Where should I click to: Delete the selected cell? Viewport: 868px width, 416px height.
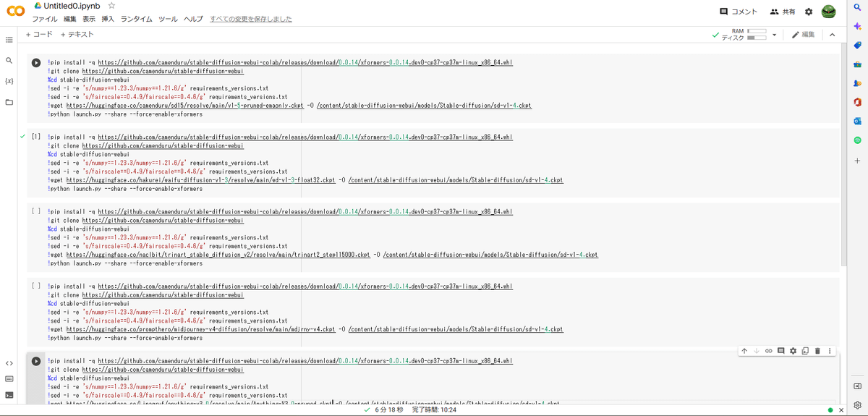point(817,351)
